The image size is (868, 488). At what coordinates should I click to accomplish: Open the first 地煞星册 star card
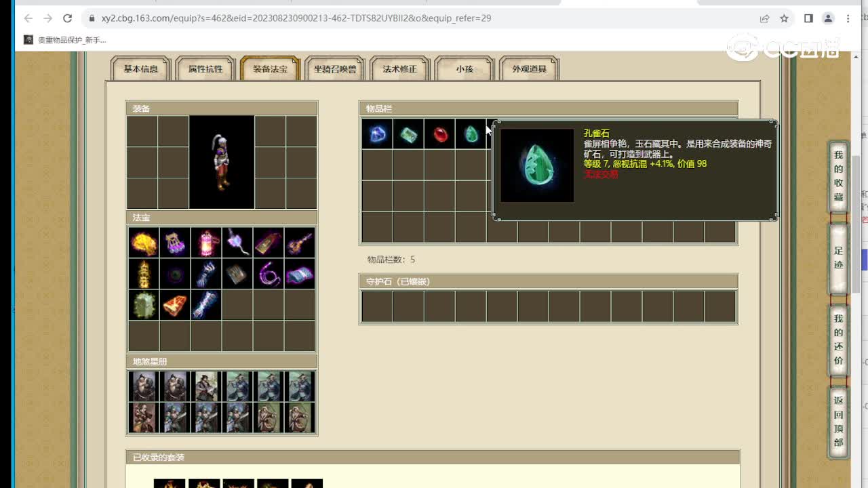[144, 386]
